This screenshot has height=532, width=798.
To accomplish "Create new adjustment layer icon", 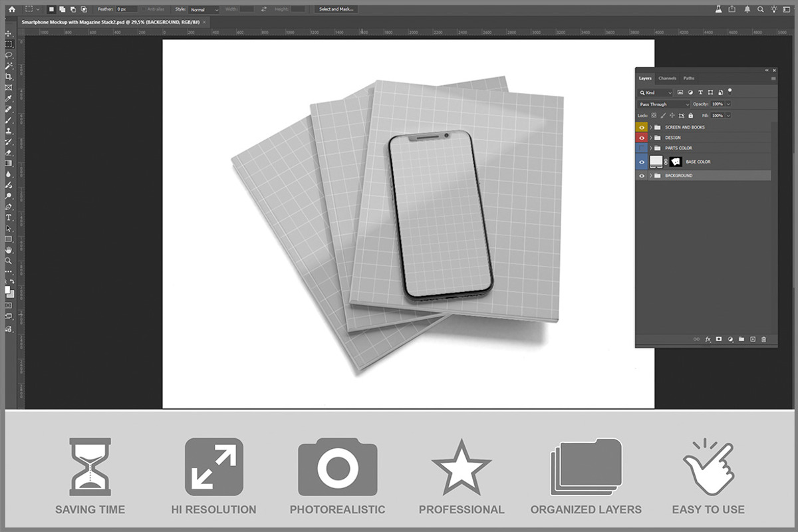I will pos(730,339).
